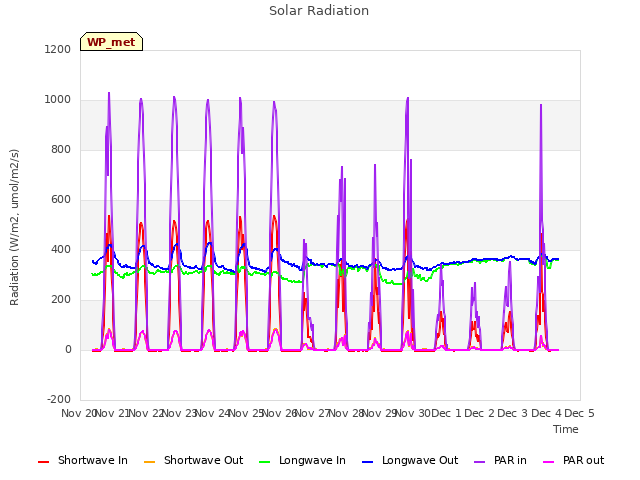The image size is (640, 480).
Task: Click the 0 y-axis tick label
Action: pos(68,349)
